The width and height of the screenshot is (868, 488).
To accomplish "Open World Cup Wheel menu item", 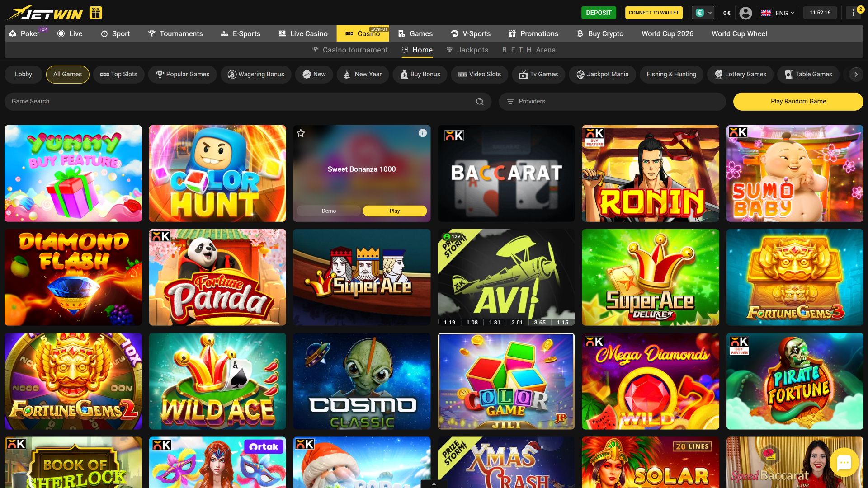I will pos(739,33).
